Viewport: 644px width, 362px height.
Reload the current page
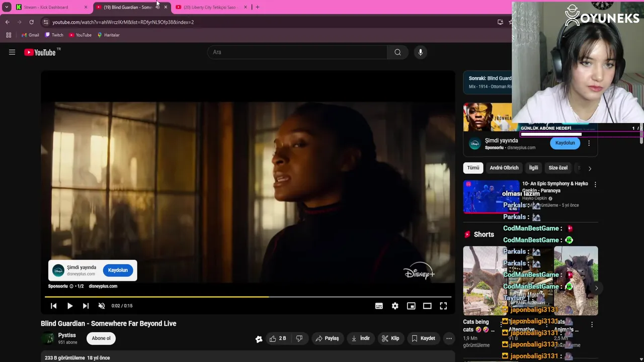(x=31, y=22)
